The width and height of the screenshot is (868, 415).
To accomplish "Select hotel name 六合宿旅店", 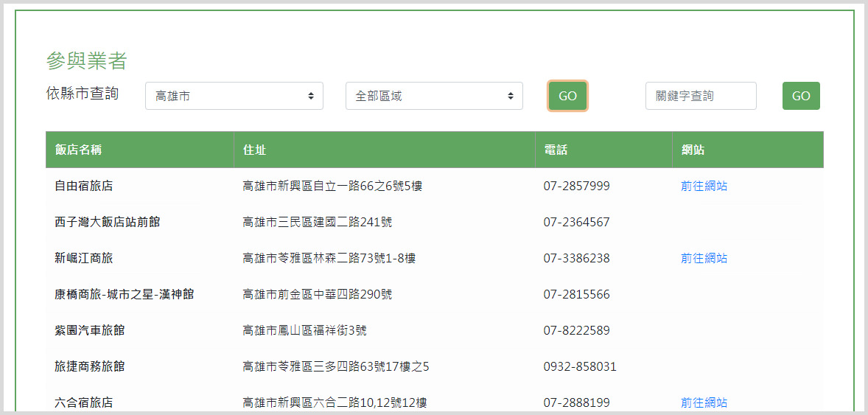I will tap(84, 402).
